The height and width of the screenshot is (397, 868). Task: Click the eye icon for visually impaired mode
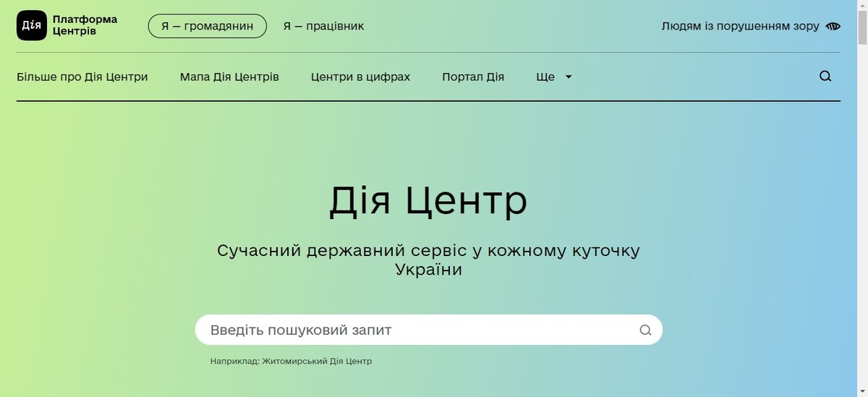pyautogui.click(x=833, y=26)
